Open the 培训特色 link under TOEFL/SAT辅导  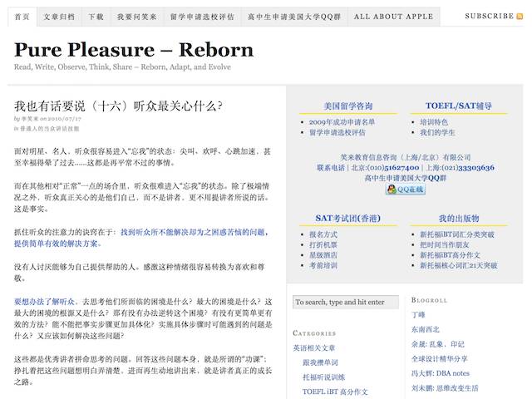tap(436, 122)
